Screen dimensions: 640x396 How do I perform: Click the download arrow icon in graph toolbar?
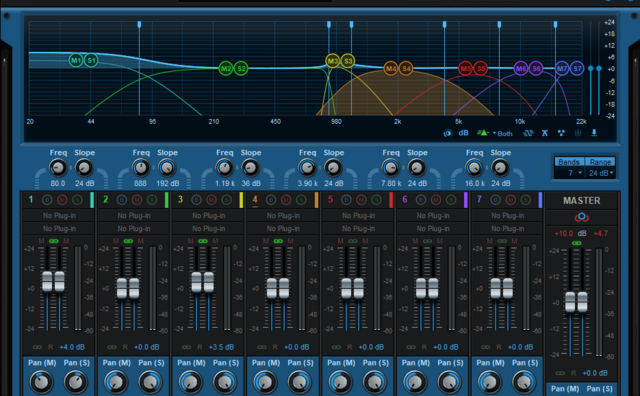(594, 133)
